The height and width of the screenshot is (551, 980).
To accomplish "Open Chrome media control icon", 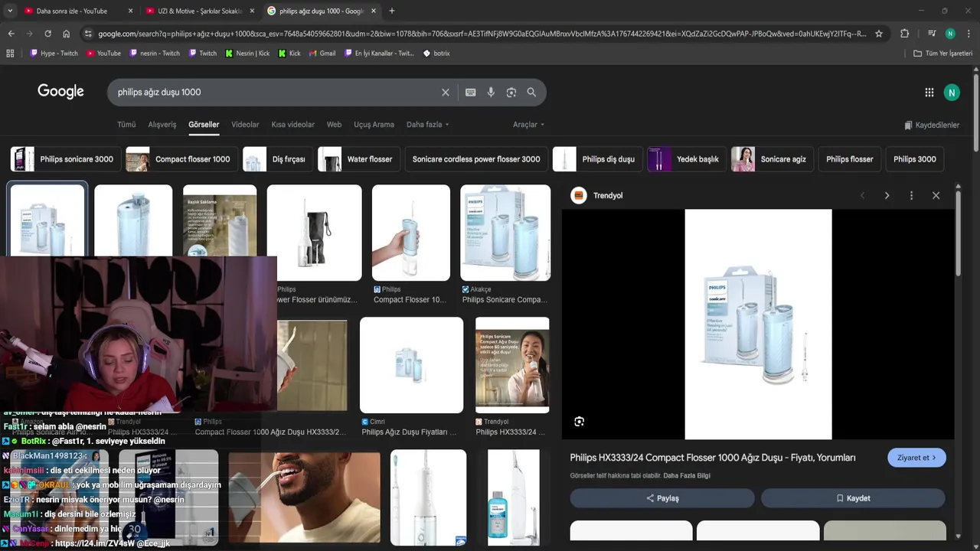I will pyautogui.click(x=932, y=34).
